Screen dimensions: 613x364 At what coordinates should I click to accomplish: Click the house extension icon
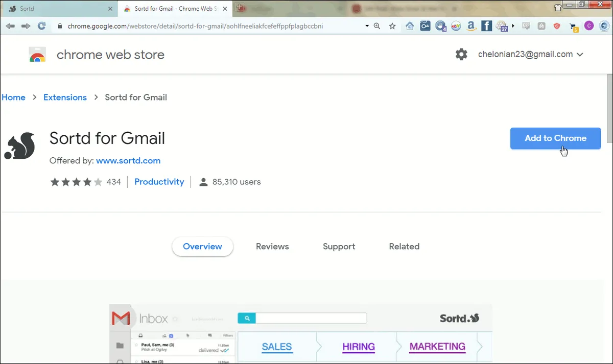[x=410, y=26]
